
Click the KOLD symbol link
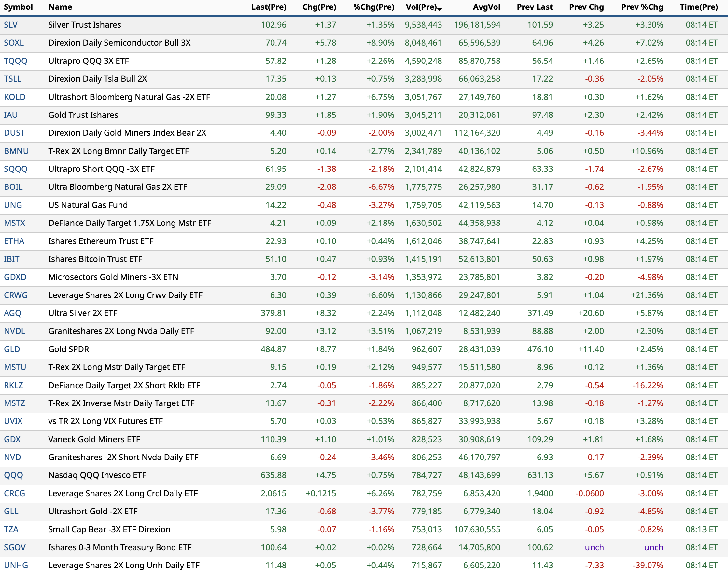click(x=14, y=97)
